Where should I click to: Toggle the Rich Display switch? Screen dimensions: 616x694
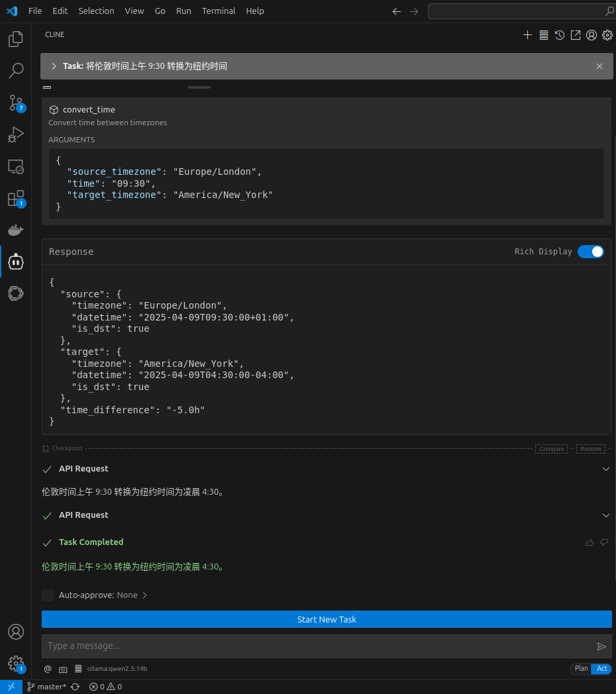pos(590,252)
